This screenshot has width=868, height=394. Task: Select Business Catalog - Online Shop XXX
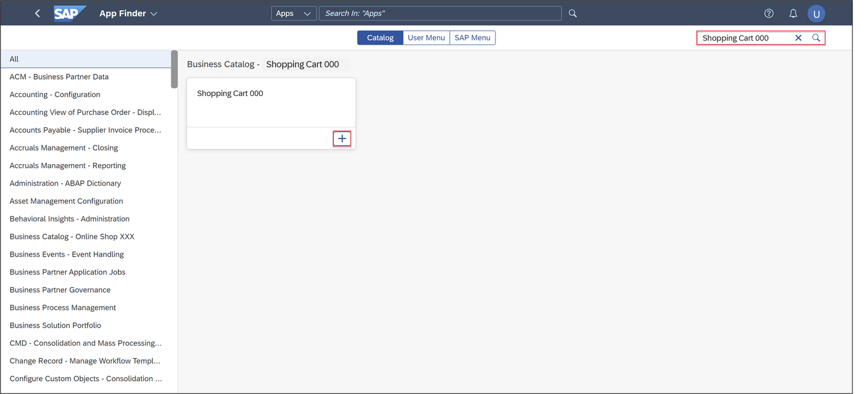[86, 237]
